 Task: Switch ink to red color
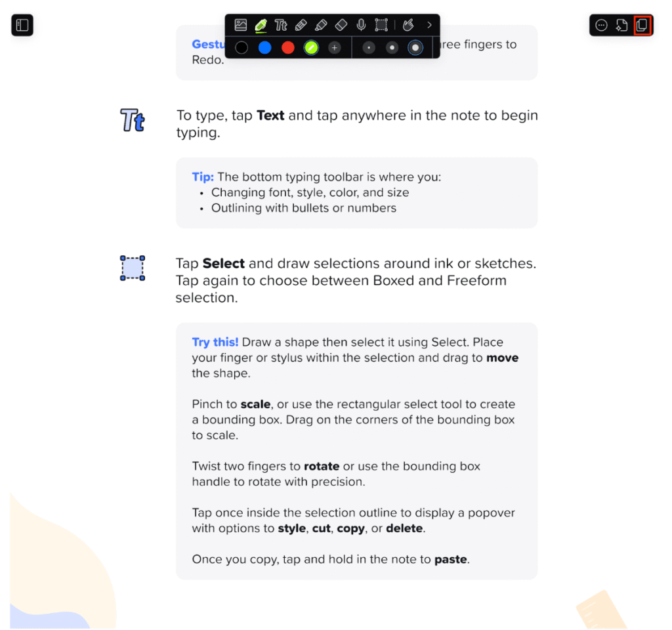tap(288, 47)
